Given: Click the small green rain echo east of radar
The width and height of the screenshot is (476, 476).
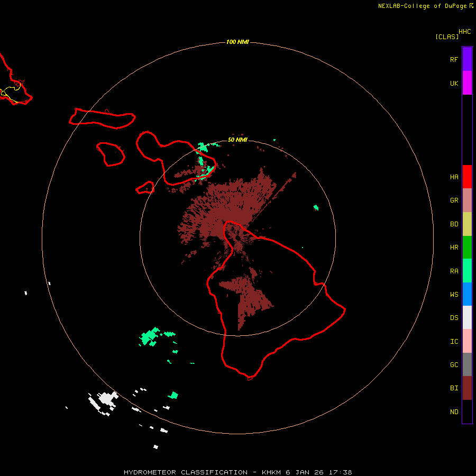Looking at the screenshot, I should click(x=316, y=208).
